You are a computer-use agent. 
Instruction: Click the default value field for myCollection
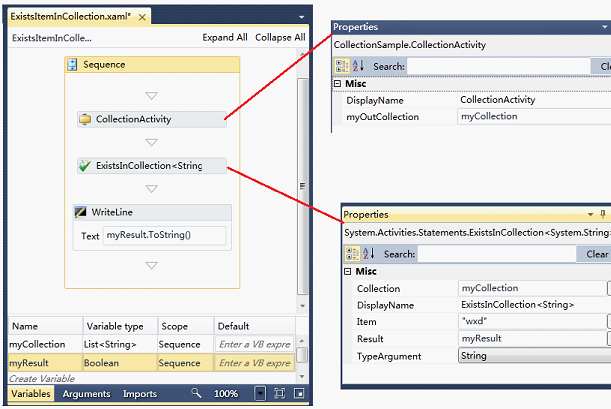pos(254,344)
